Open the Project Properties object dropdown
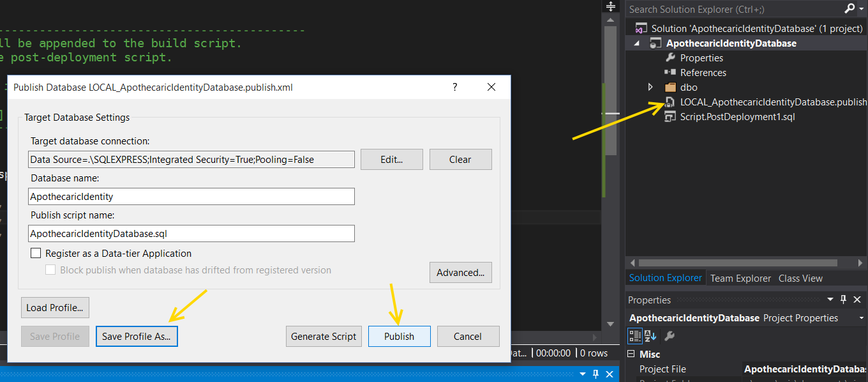Image resolution: width=868 pixels, height=382 pixels. 855,318
